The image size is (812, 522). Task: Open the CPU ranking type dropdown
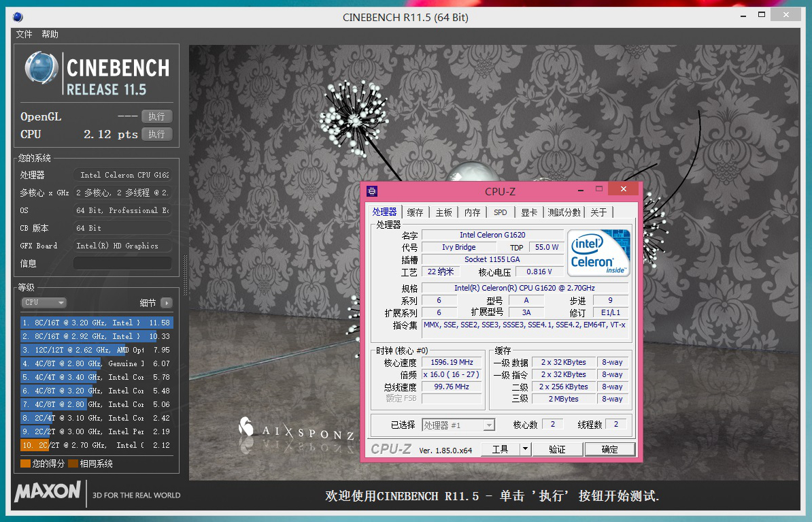tap(44, 302)
